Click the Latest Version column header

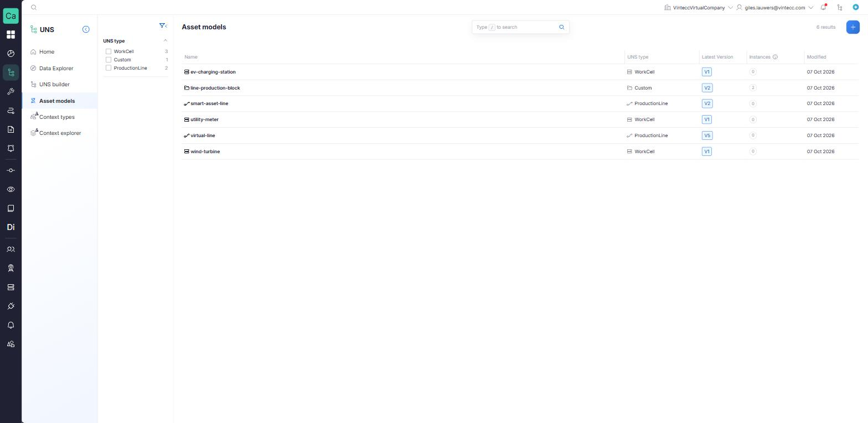pos(717,57)
